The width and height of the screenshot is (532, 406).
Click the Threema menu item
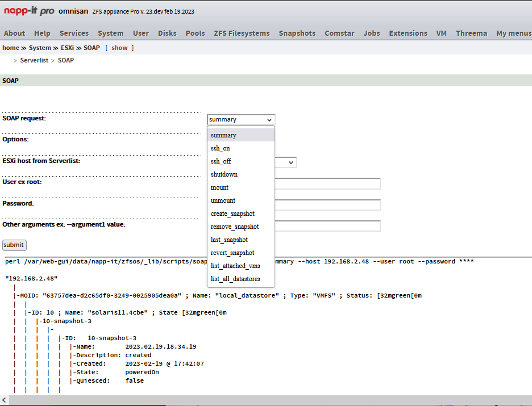click(x=471, y=33)
